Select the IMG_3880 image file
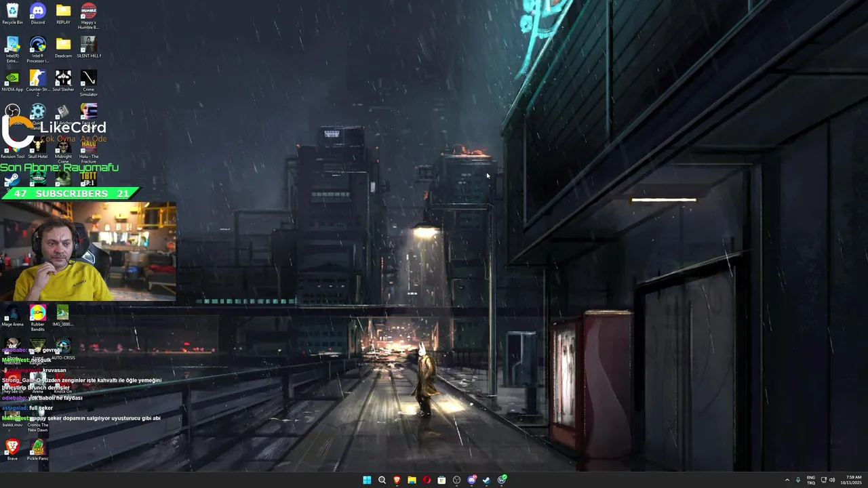 click(63, 316)
